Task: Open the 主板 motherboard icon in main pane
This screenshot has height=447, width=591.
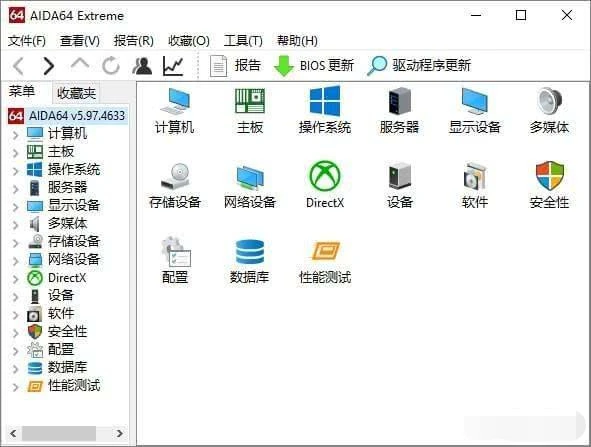Action: click(x=250, y=101)
